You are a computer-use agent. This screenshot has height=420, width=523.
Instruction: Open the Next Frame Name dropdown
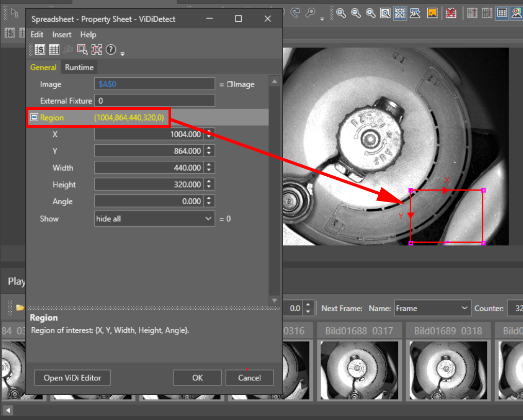(x=432, y=308)
